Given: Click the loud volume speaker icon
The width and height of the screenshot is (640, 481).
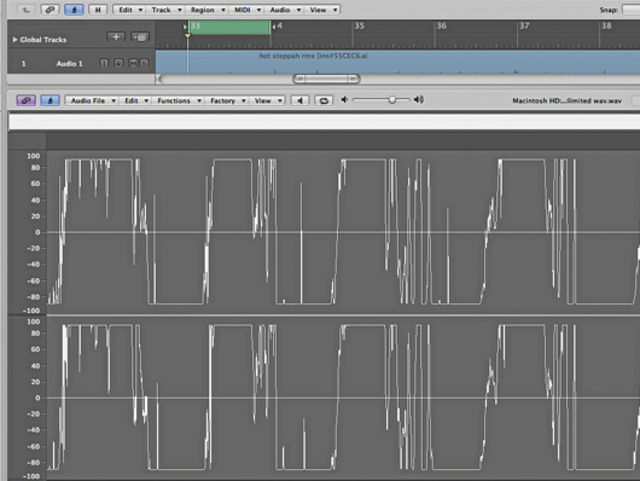Looking at the screenshot, I should [x=419, y=99].
